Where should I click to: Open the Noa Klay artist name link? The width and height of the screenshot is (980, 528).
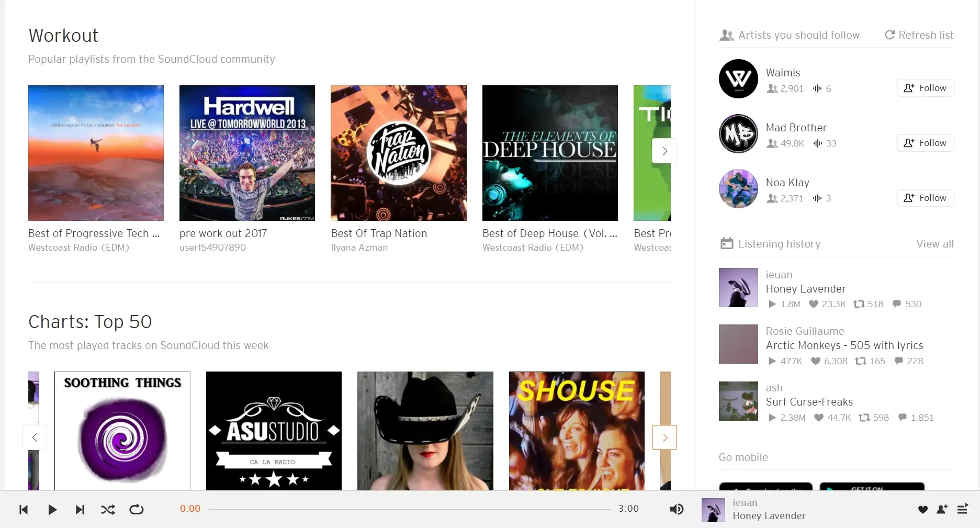point(787,183)
